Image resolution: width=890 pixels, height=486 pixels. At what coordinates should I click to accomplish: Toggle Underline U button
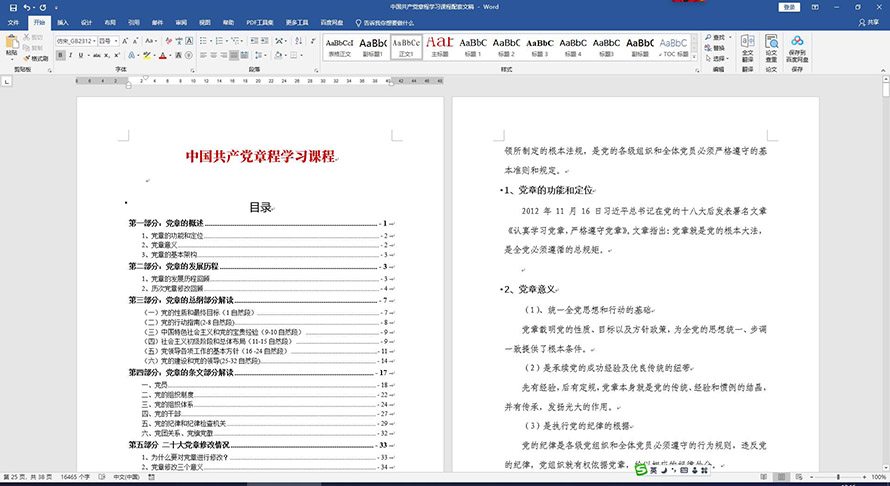(81, 55)
